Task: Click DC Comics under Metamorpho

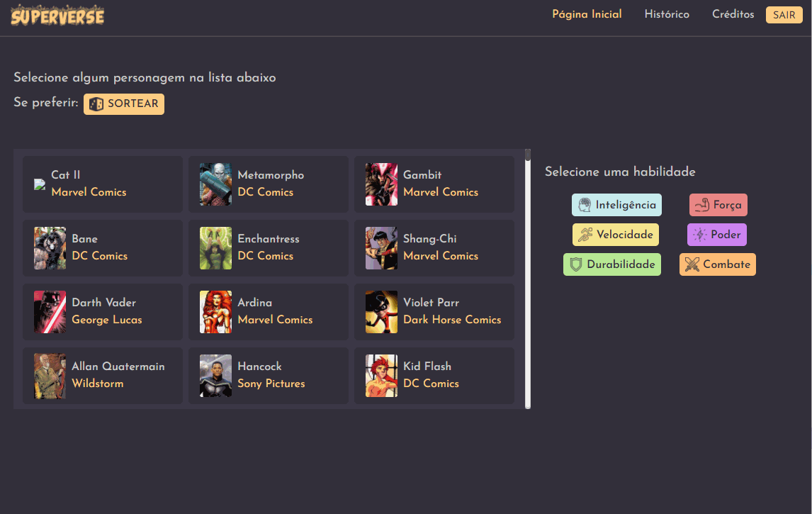Action: [265, 192]
